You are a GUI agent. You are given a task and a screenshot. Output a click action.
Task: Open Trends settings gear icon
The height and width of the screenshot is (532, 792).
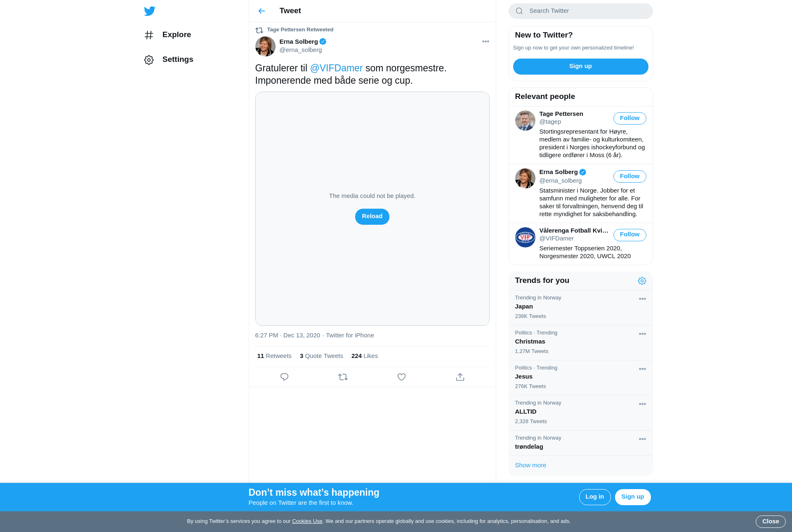click(x=642, y=281)
